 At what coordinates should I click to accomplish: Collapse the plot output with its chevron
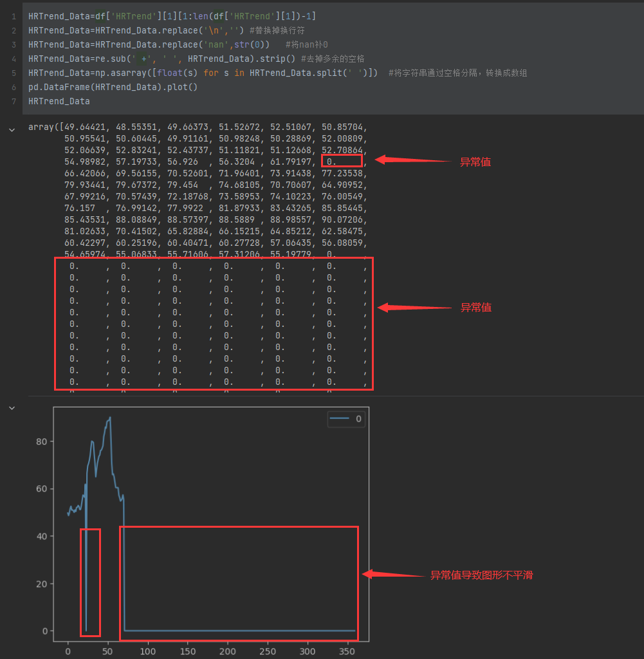click(x=12, y=408)
